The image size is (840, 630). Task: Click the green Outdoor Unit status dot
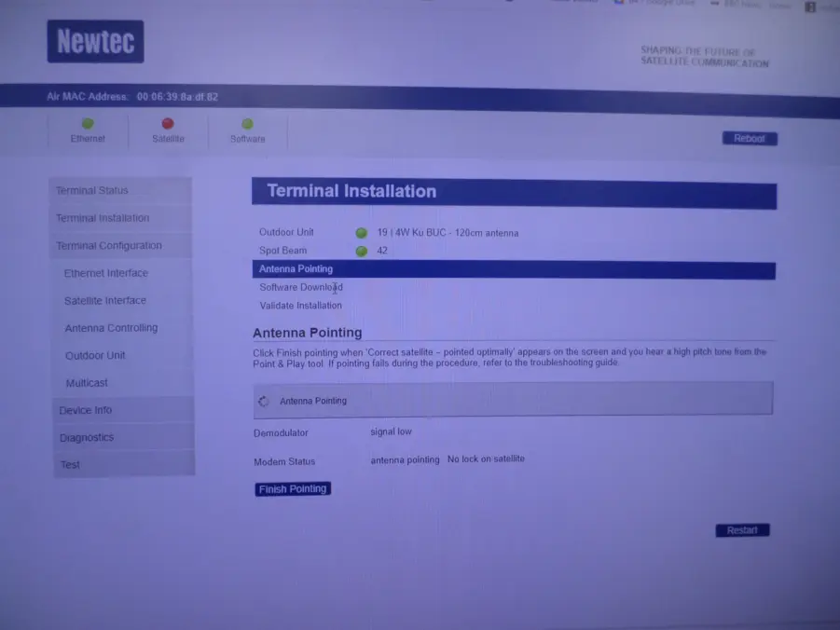pos(361,233)
